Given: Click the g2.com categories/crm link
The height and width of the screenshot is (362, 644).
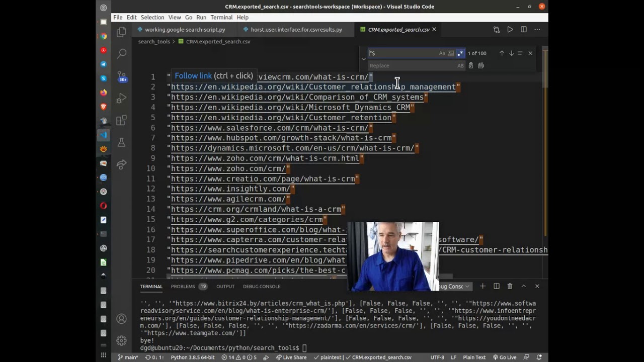Looking at the screenshot, I should coord(247,220).
